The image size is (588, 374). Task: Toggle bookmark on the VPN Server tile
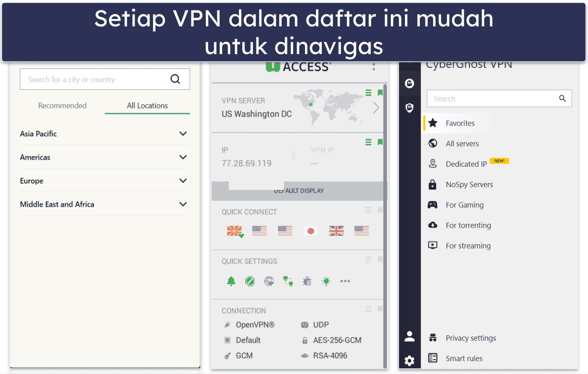(x=380, y=92)
